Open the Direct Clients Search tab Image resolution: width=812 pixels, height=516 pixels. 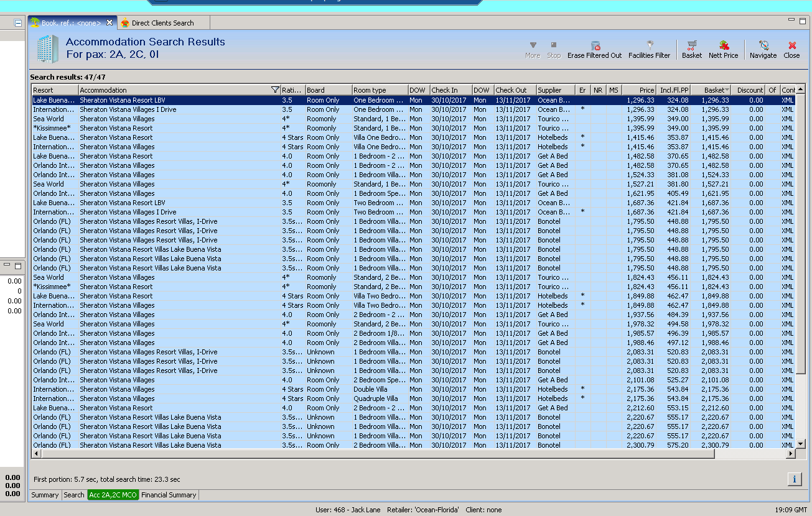point(162,23)
